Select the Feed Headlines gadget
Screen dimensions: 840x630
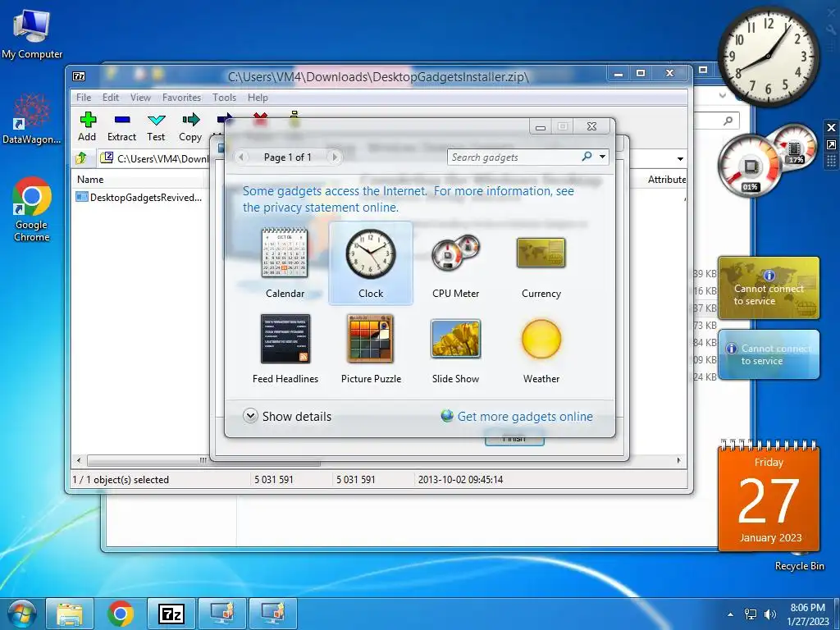(285, 349)
